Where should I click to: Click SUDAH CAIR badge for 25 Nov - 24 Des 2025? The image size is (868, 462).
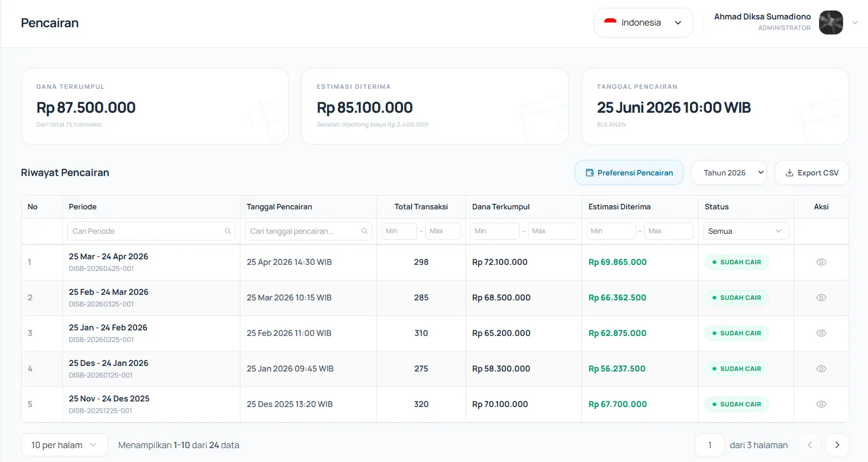(x=736, y=404)
